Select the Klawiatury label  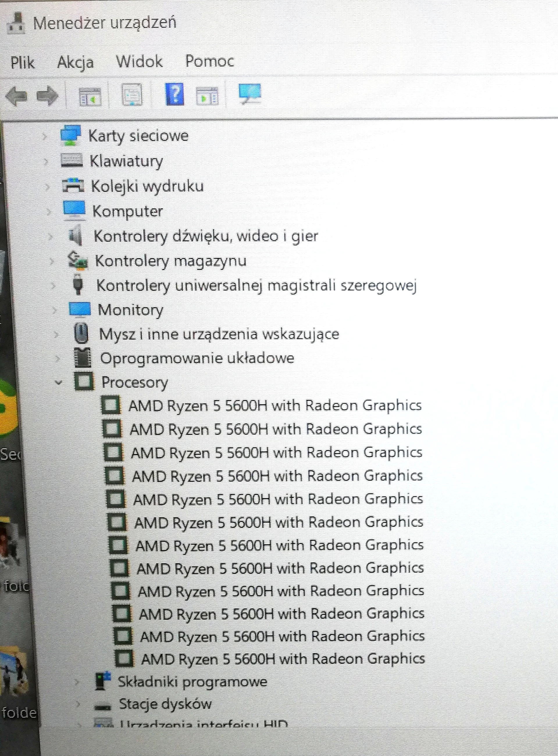coord(126,161)
